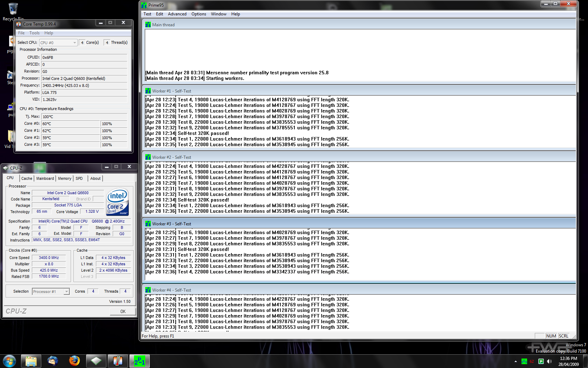The height and width of the screenshot is (368, 588).
Task: Click Intel Core 2 Quad logo
Action: click(118, 202)
